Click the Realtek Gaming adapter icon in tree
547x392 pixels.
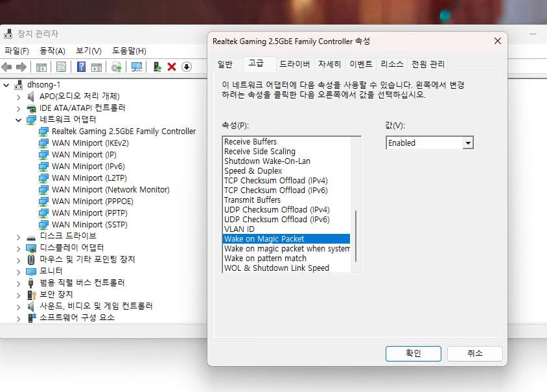pyautogui.click(x=43, y=132)
